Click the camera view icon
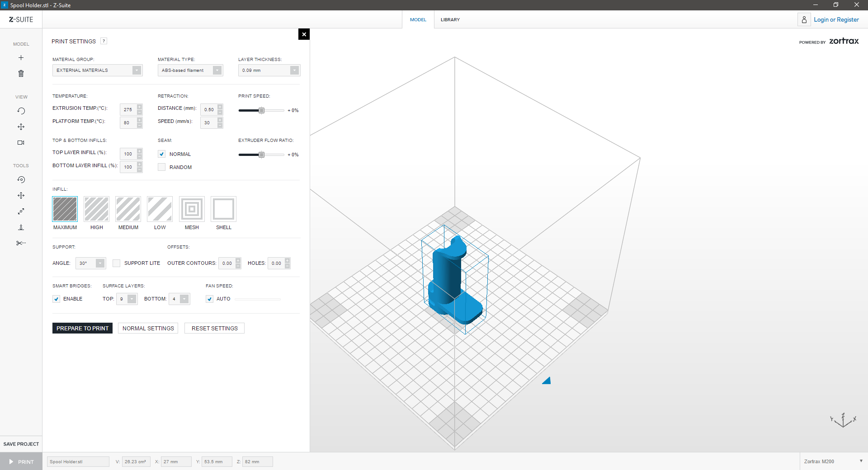The image size is (868, 470). pos(21,143)
